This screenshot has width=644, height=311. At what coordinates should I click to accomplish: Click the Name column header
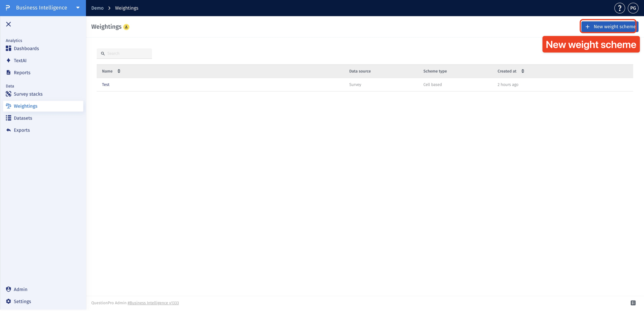tap(107, 71)
